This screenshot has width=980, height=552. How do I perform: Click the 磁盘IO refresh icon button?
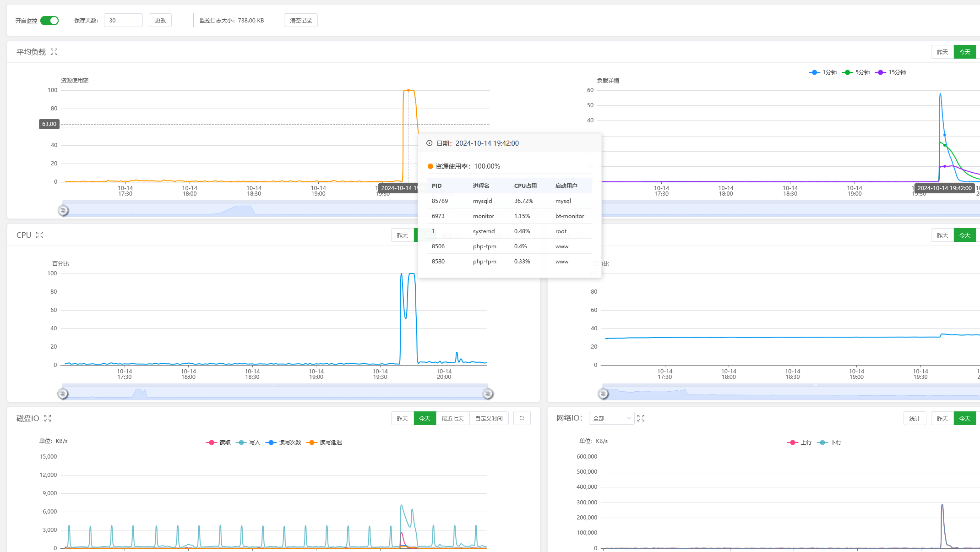pyautogui.click(x=522, y=418)
